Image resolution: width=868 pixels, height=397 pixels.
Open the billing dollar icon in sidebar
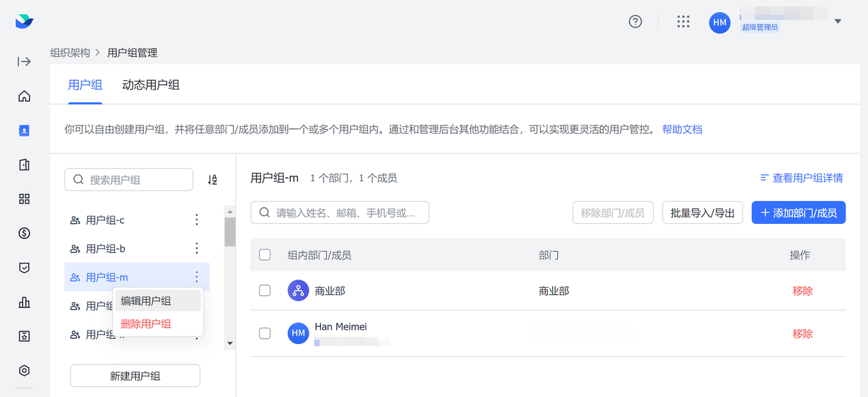tap(24, 233)
